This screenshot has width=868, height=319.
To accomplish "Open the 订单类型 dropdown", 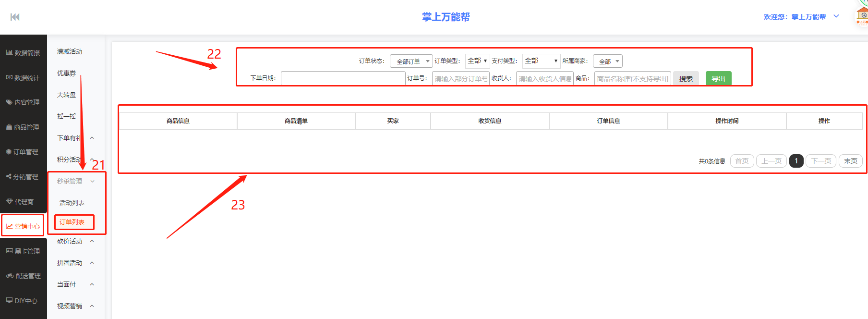I will tap(477, 61).
